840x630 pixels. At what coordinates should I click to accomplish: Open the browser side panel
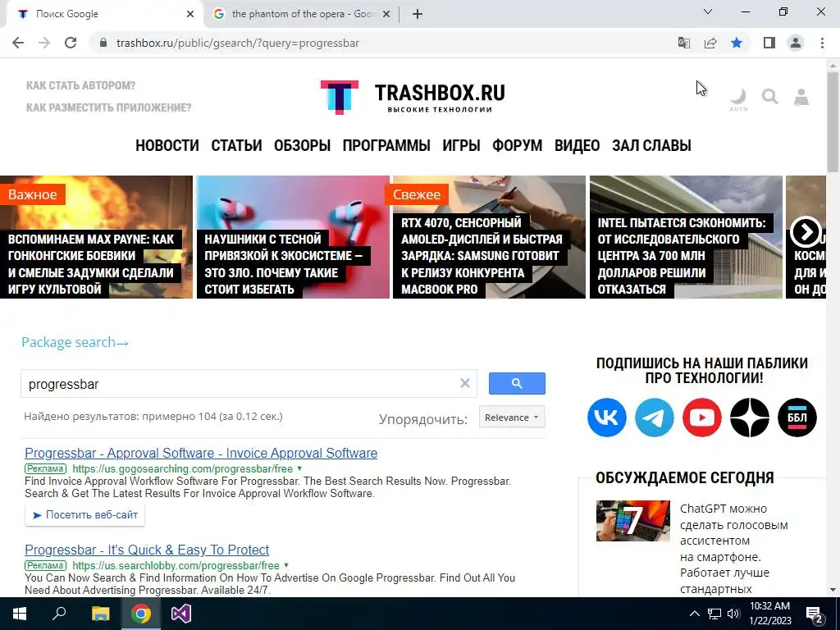769,43
